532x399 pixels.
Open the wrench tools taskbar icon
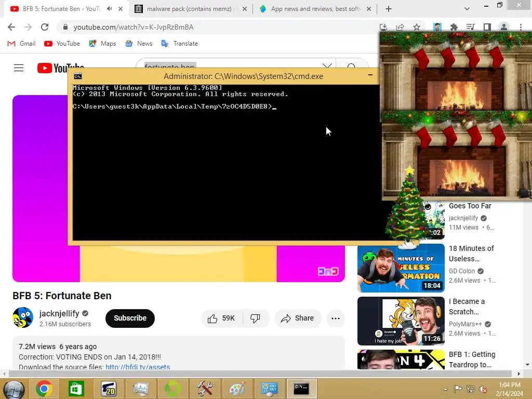tap(205, 389)
